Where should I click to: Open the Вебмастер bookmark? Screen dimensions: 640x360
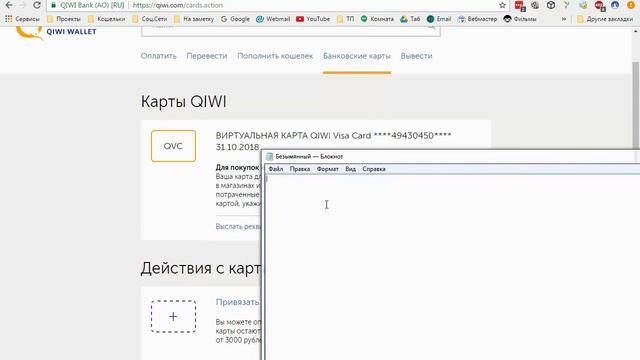click(x=478, y=19)
